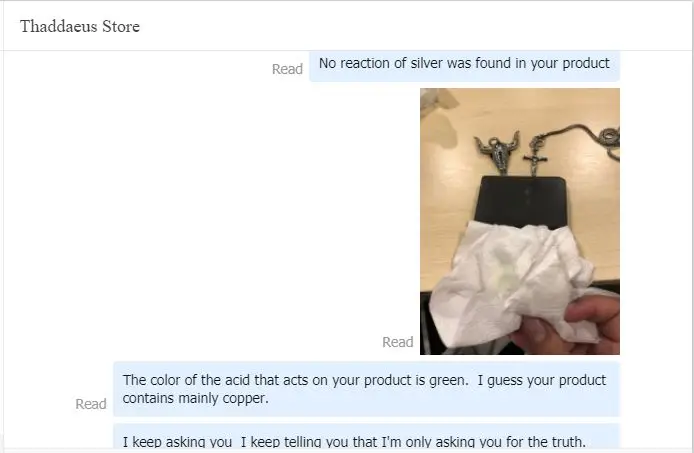Open the Thaddaeus Store chat title

(80, 26)
